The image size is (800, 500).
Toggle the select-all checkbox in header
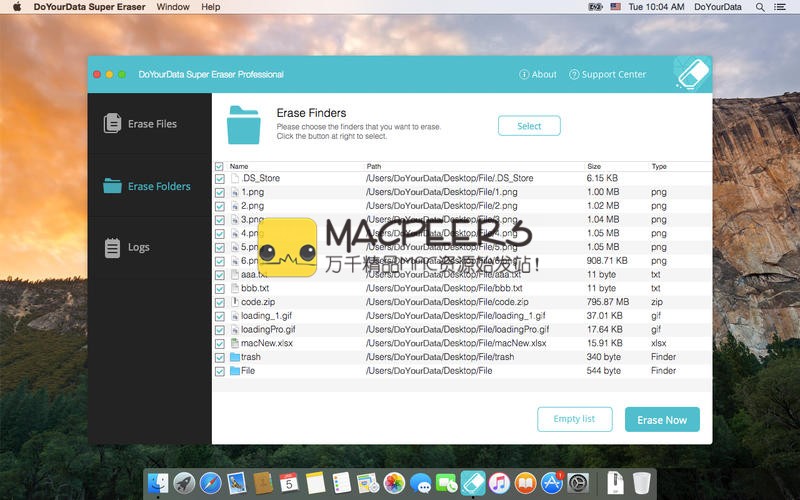[220, 166]
